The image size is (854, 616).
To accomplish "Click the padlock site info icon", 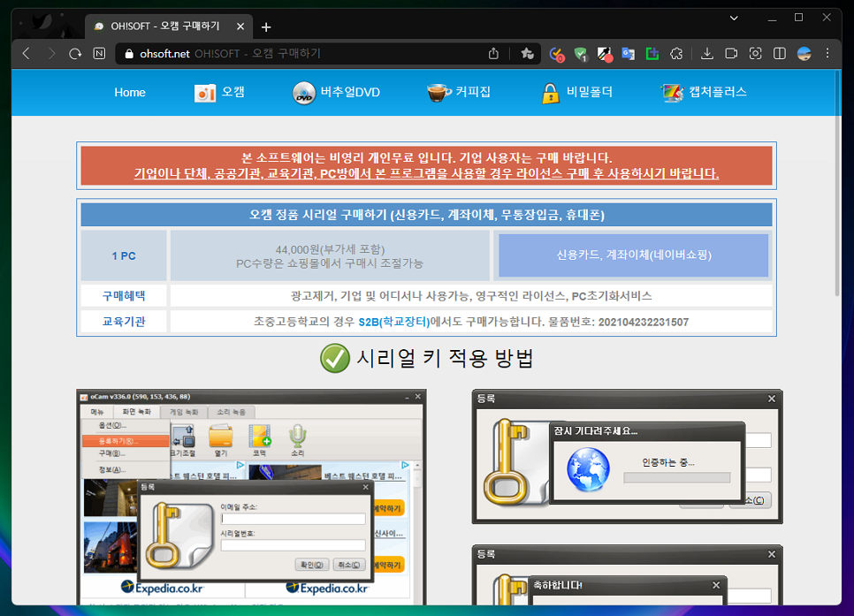I will pos(129,54).
